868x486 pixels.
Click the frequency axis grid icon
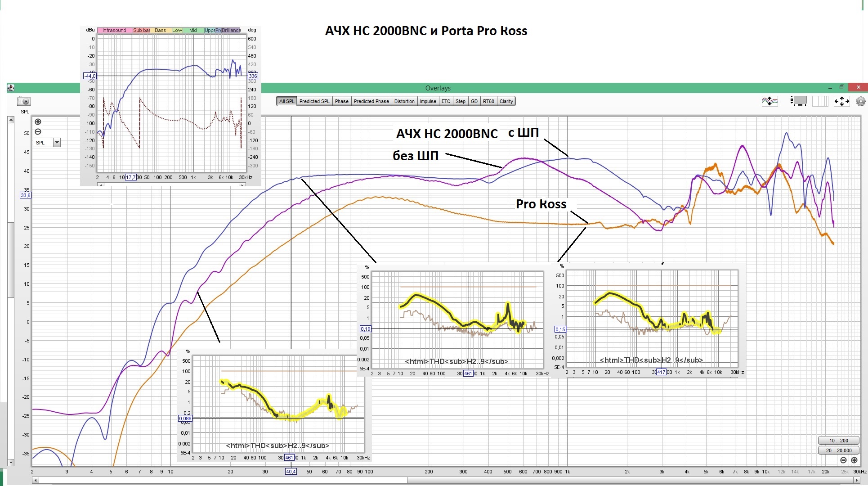point(820,101)
